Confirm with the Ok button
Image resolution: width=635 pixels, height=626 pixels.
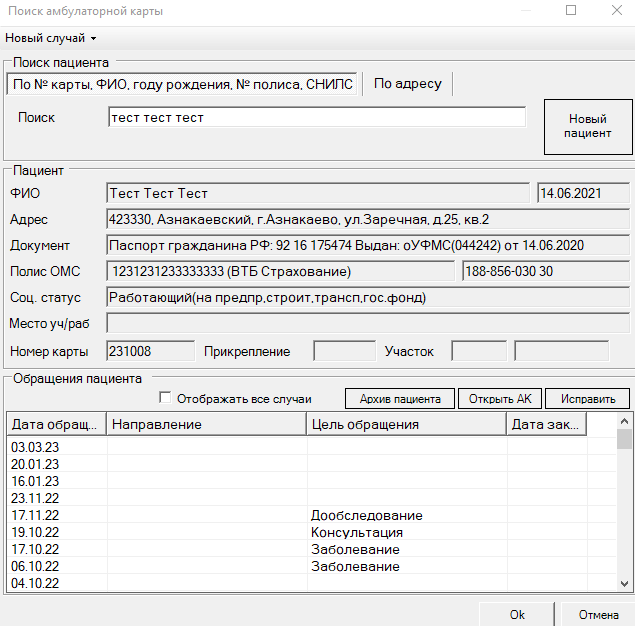517,614
